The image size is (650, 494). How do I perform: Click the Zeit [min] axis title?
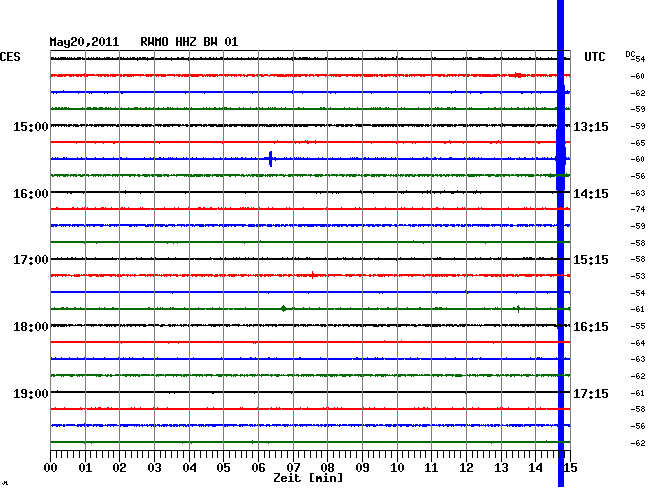pos(308,478)
